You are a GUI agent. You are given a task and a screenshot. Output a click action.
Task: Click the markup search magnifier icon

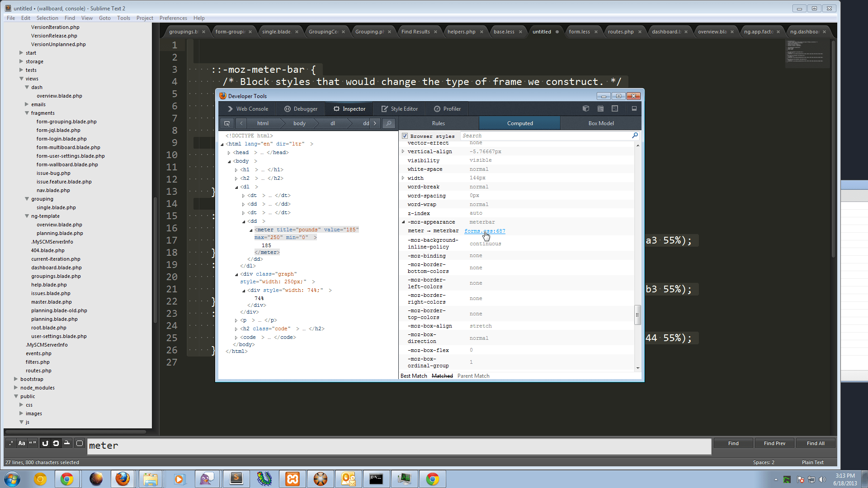pos(388,123)
